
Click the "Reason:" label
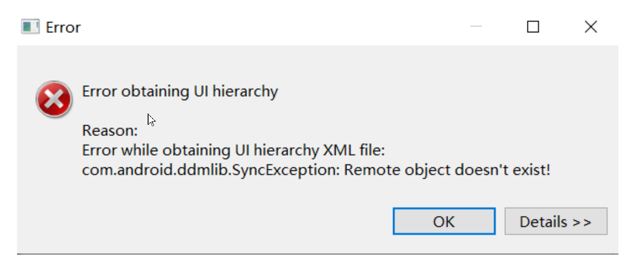[110, 131]
